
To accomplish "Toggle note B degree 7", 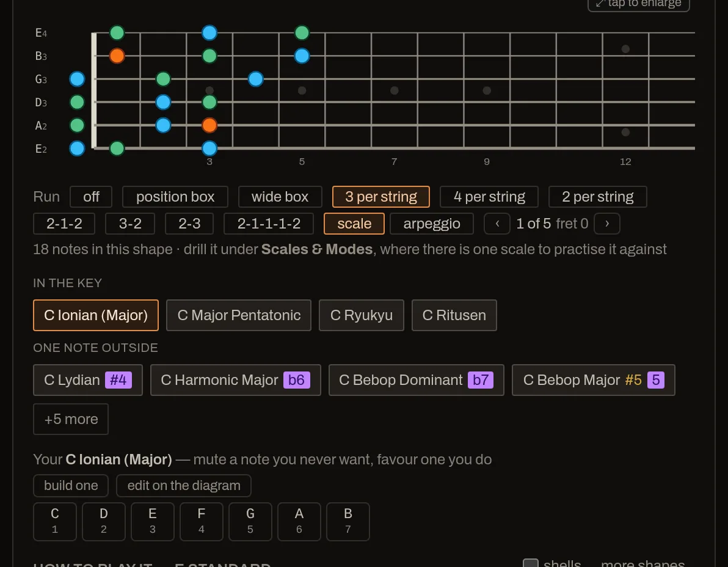I will 348,522.
